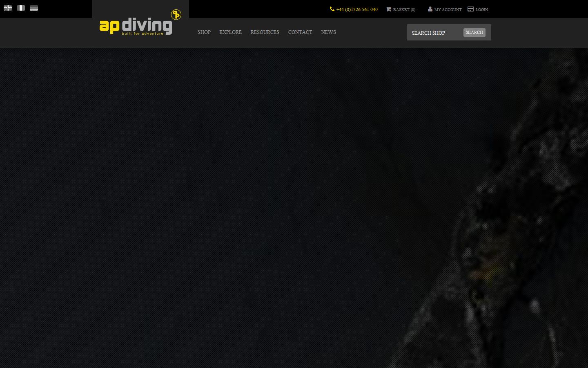Select the French flag language icon

pos(20,7)
